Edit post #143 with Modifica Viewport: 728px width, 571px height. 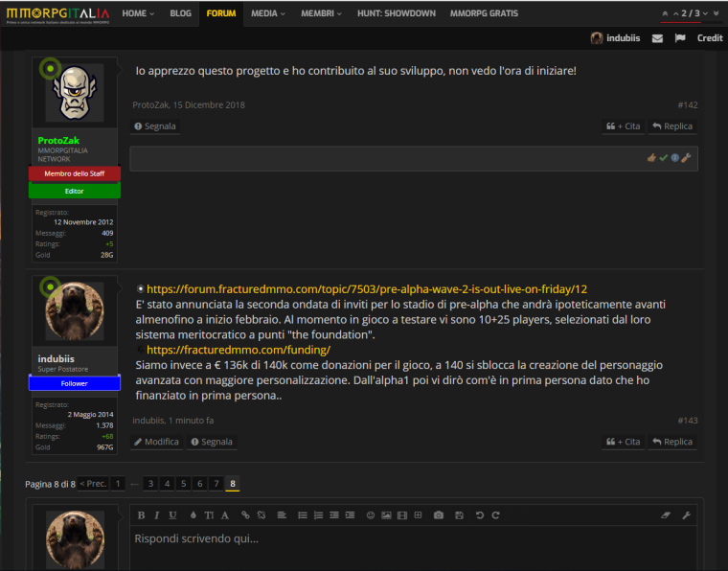click(156, 442)
